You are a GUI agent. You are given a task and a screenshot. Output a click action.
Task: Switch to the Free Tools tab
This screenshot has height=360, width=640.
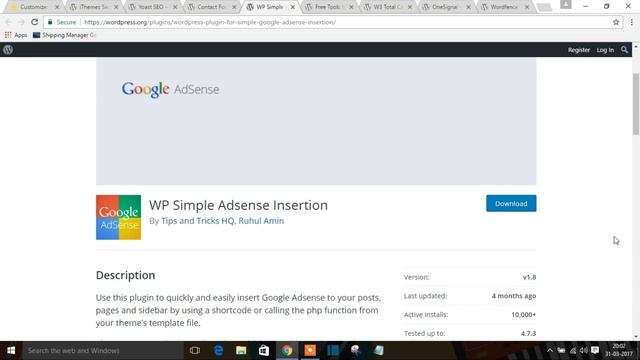329,7
